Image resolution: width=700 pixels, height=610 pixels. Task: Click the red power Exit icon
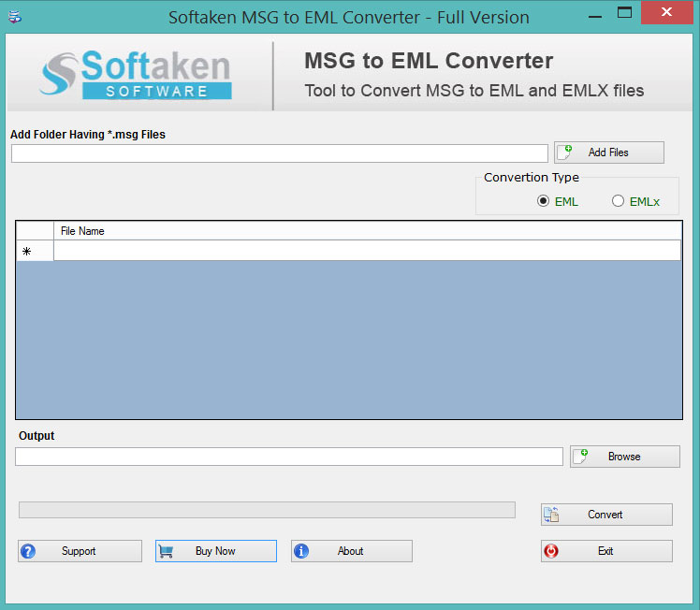point(551,551)
